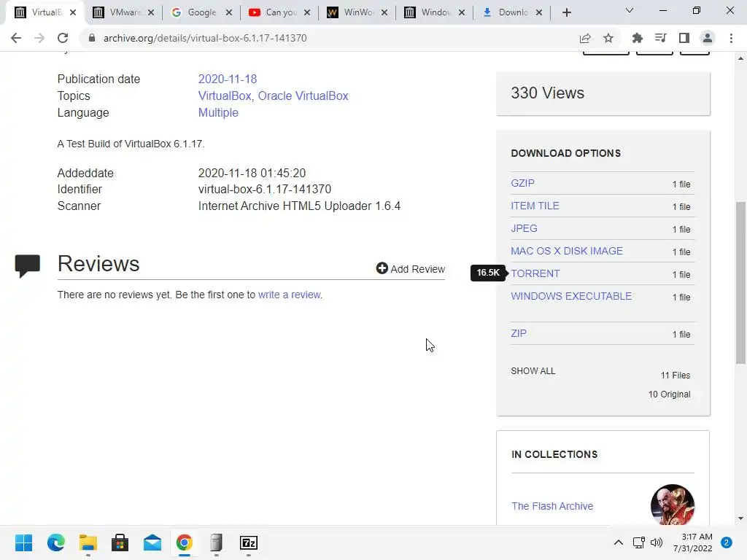
Task: Open the Multiple language link
Action: click(x=218, y=113)
